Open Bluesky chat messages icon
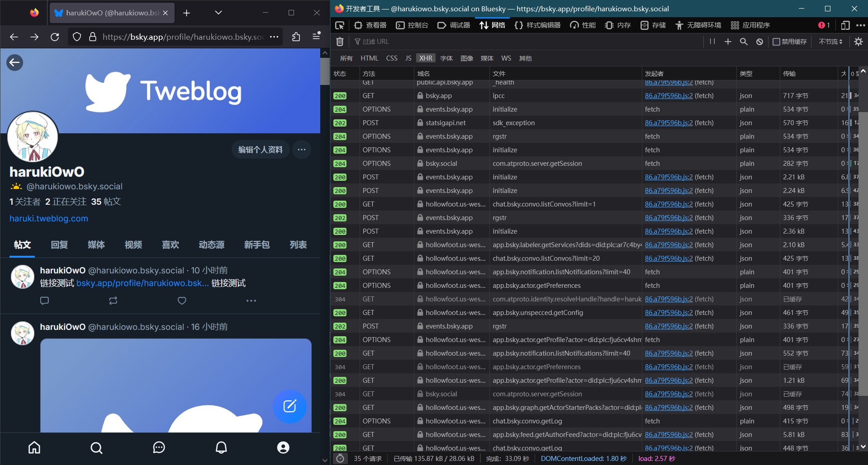This screenshot has height=465, width=868. [x=159, y=447]
